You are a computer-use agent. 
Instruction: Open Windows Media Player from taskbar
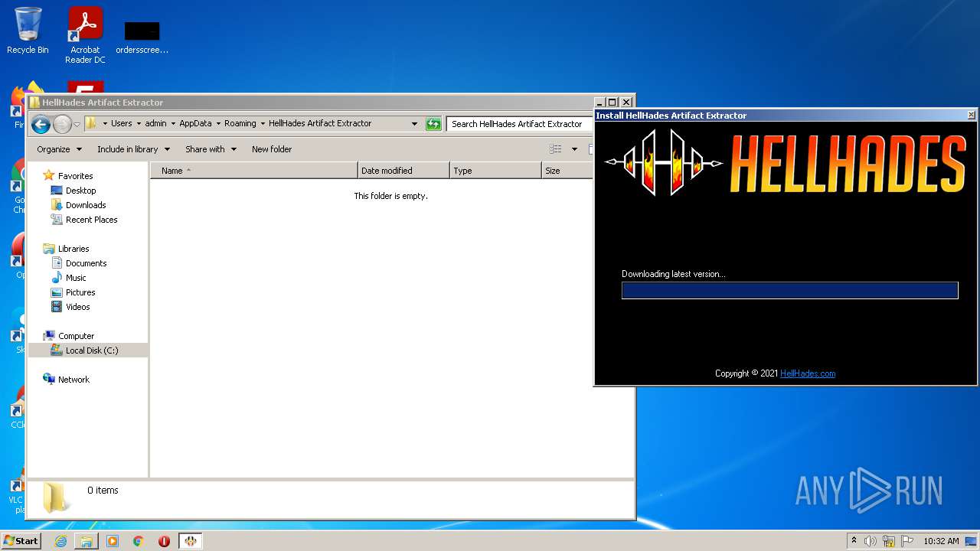coord(113,541)
